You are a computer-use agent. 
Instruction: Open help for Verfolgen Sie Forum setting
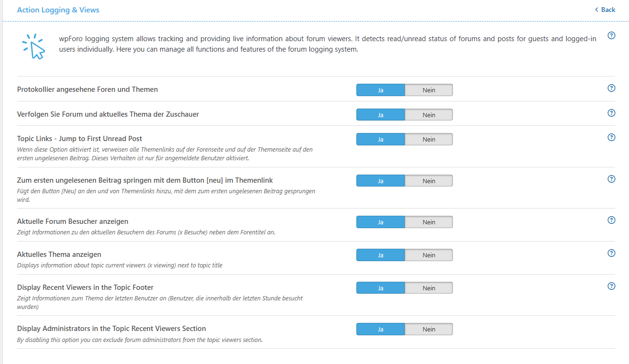(x=611, y=113)
